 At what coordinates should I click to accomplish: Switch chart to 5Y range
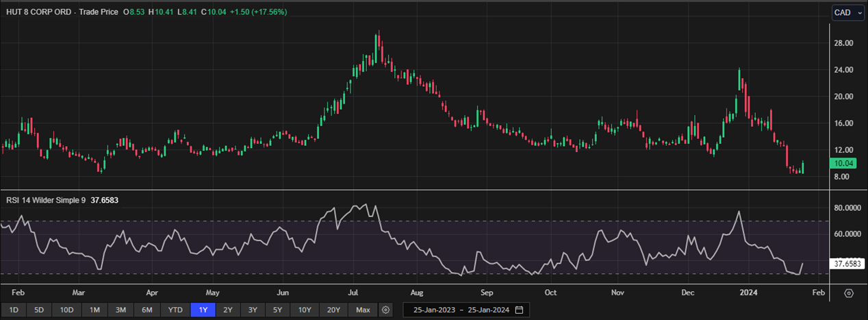(277, 310)
